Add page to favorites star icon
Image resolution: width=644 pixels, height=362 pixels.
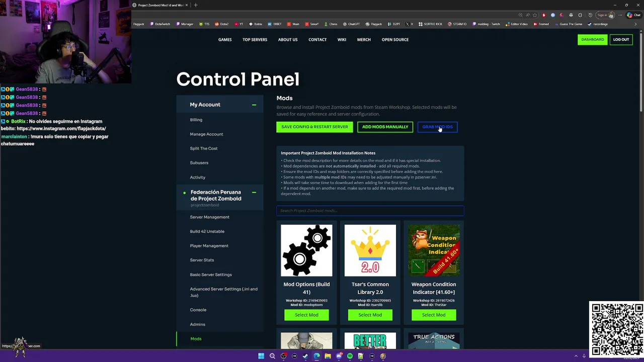tap(535, 15)
